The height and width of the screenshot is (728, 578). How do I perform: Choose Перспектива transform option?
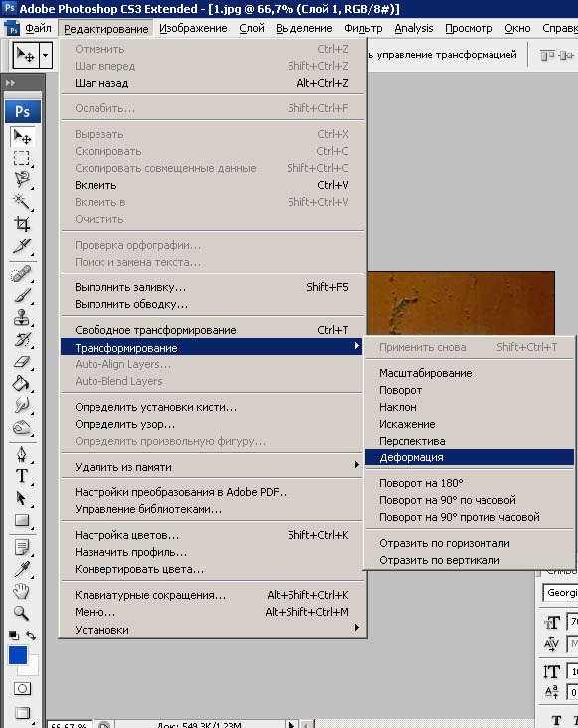click(470, 441)
